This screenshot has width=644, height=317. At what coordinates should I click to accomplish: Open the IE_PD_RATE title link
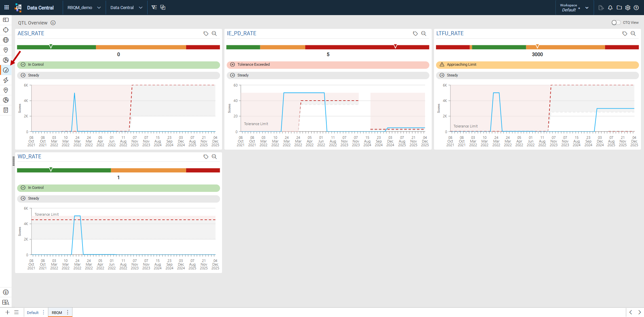pos(241,34)
